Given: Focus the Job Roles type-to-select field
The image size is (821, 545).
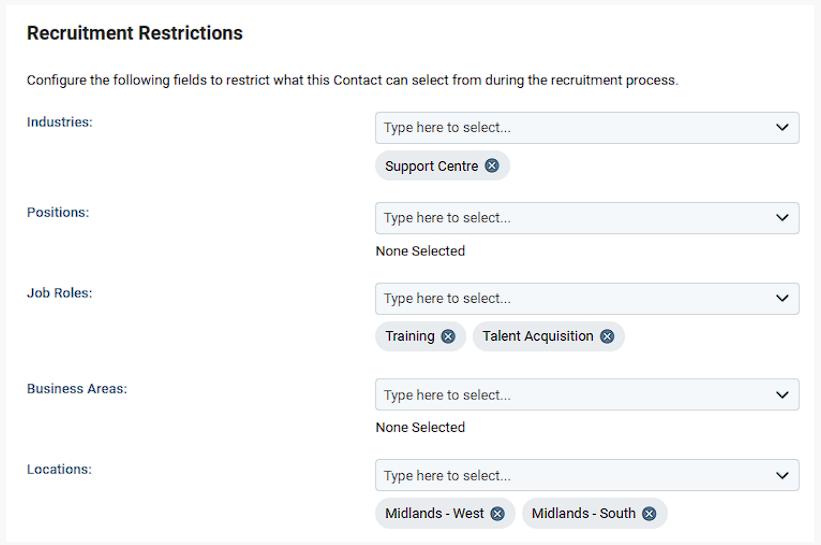Looking at the screenshot, I should 587,298.
